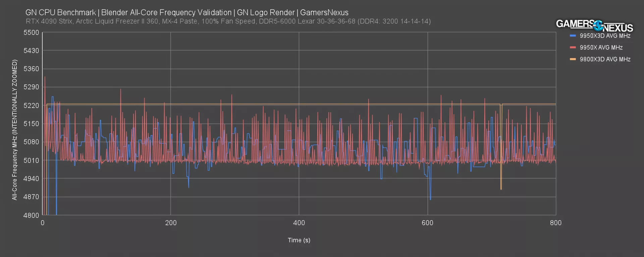Click the 200 tick on the time axis
The image size is (644, 257).
(x=171, y=223)
